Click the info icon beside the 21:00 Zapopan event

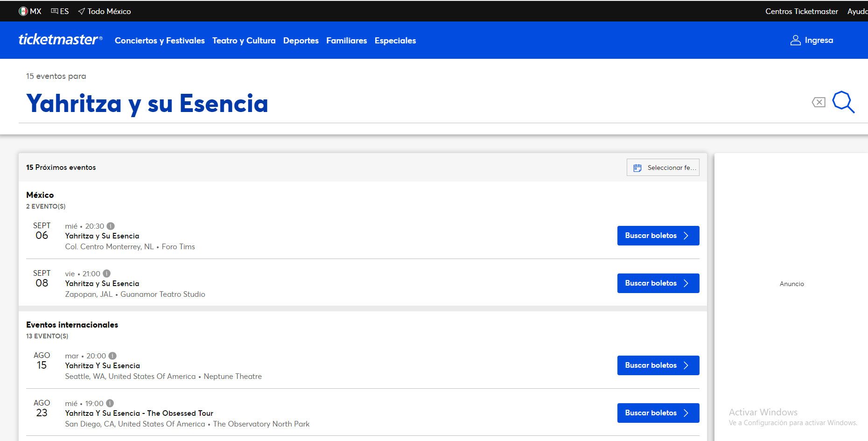point(107,274)
